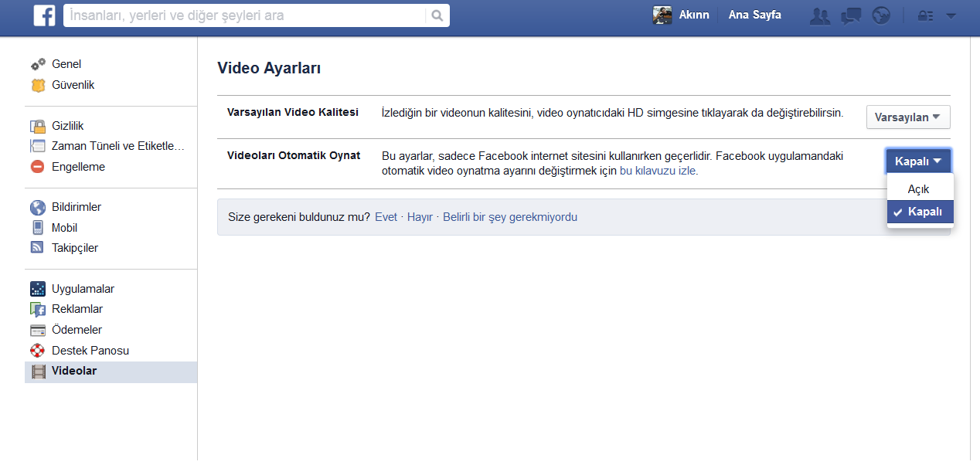Open the friend requests icon
Viewport: 980px width, 465px height.
pos(819,15)
